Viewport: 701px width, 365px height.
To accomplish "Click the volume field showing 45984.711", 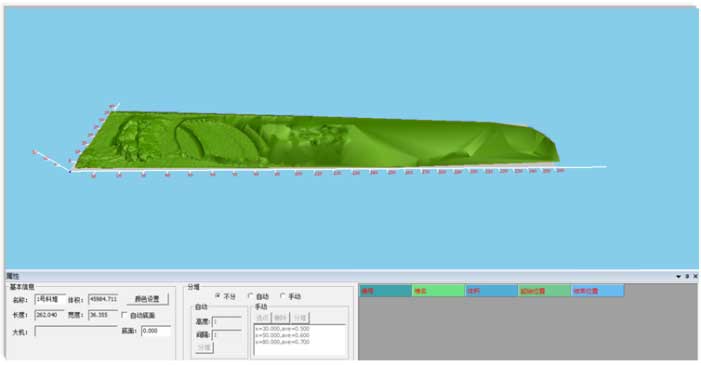I will pos(103,299).
